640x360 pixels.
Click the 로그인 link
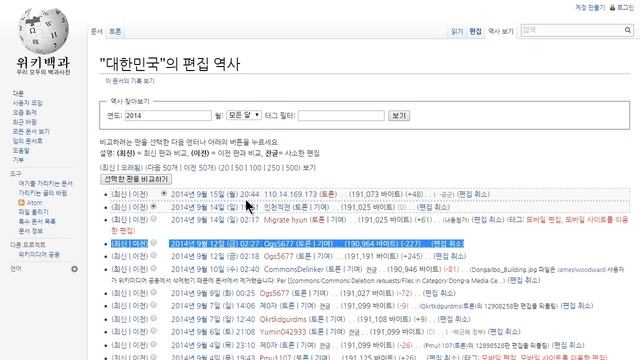coord(625,8)
